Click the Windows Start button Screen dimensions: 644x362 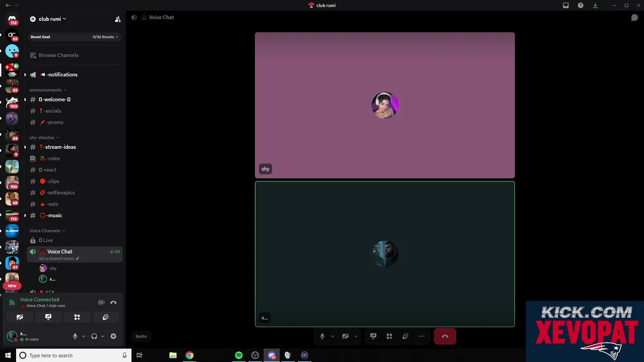coord(8,355)
